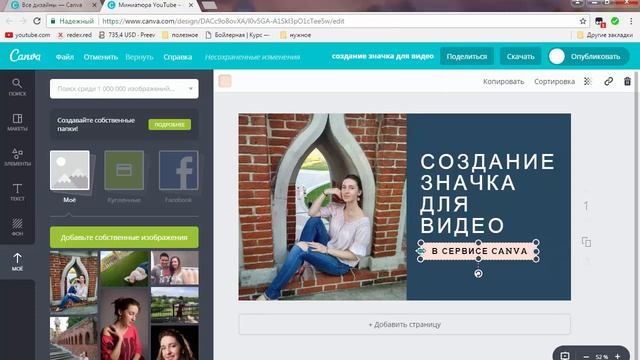The height and width of the screenshot is (360, 640).
Task: Zoom in with the plus button
Action: point(618,356)
